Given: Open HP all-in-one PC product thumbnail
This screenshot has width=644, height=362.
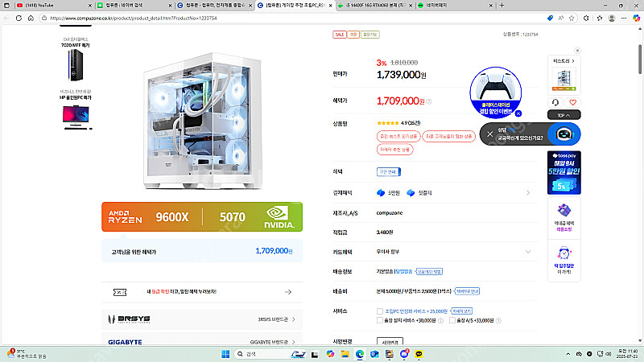Looking at the screenshot, I should coord(76,117).
